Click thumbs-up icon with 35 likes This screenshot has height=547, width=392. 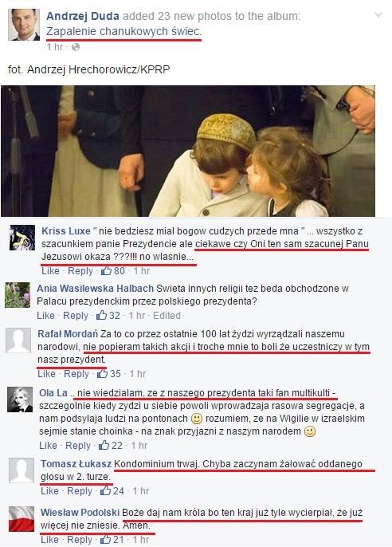pyautogui.click(x=102, y=374)
